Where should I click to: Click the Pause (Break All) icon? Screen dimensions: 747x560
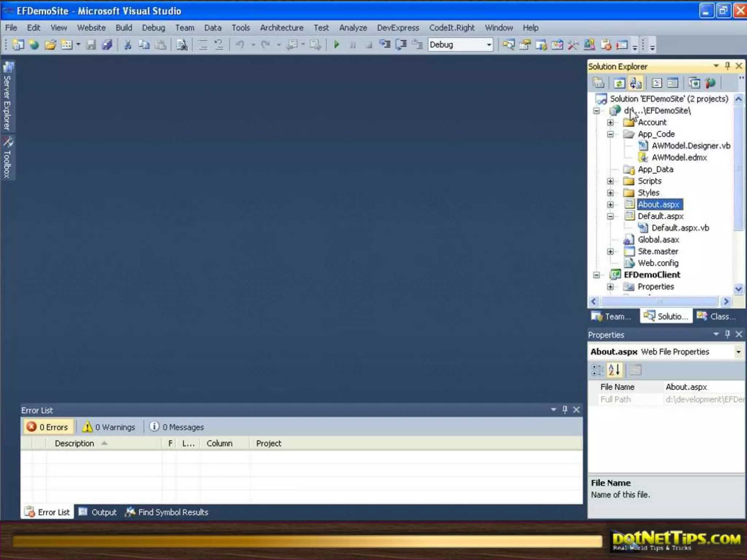tap(353, 45)
